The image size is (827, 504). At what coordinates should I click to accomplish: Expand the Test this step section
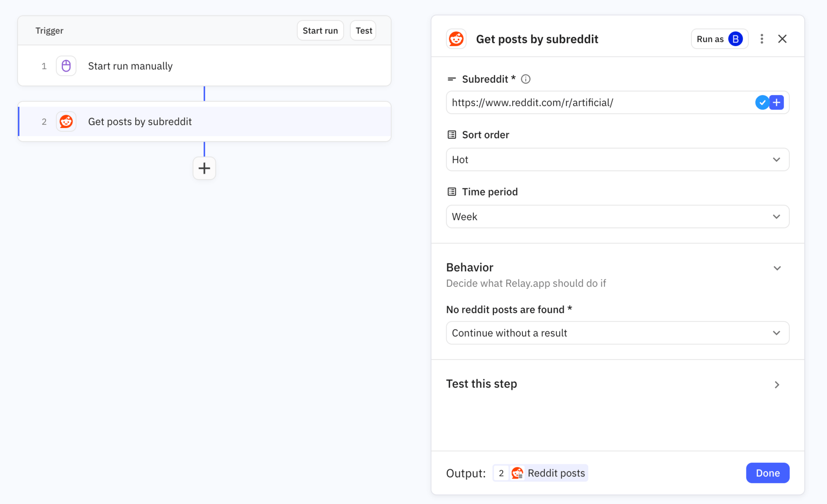click(x=777, y=384)
